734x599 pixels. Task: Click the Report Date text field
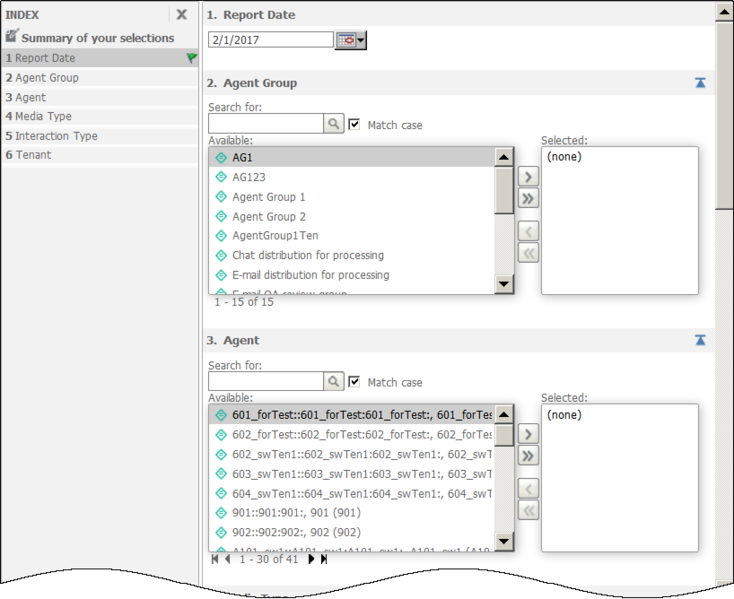tap(271, 40)
